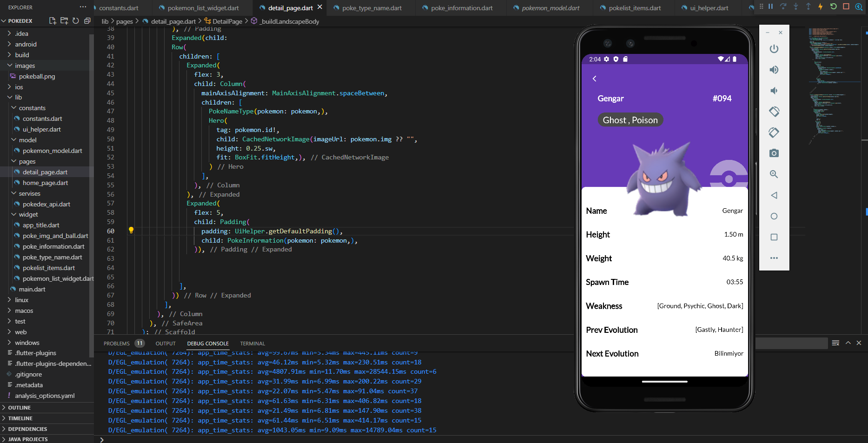The width and height of the screenshot is (868, 443).
Task: Tap the emulator Overview square button
Action: (x=774, y=237)
